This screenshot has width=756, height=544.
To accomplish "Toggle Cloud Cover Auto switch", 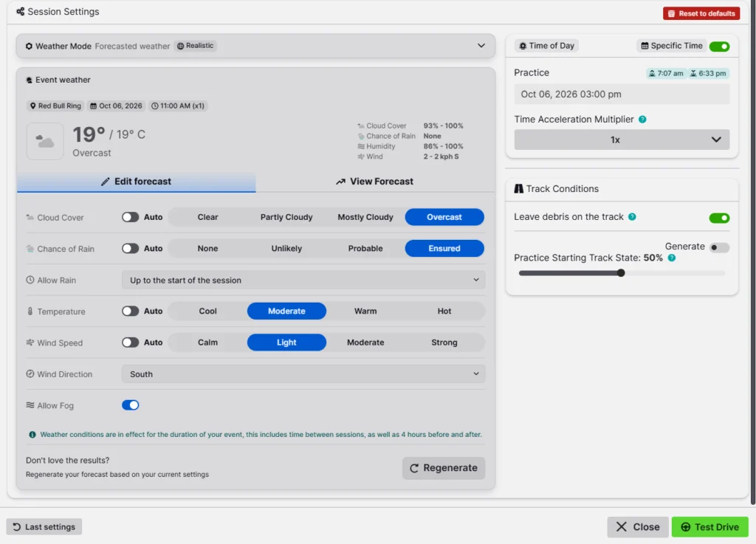I will pos(130,217).
